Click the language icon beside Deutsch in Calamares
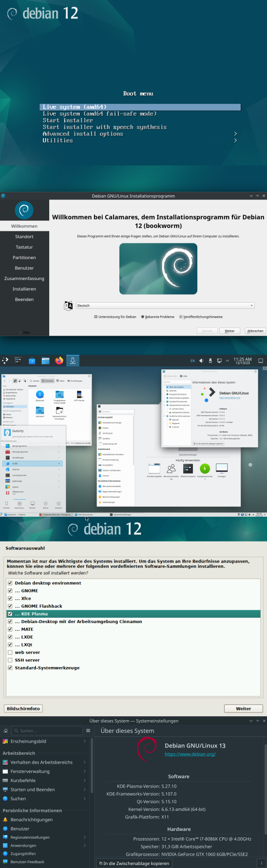The height and width of the screenshot is (868, 267). click(x=68, y=305)
